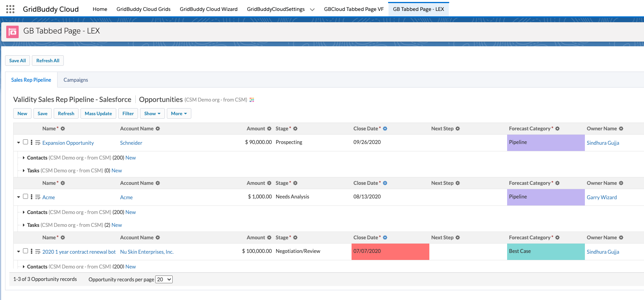Open Name column gear above Expansion Opportunity row
The height and width of the screenshot is (300, 644).
pyautogui.click(x=63, y=129)
